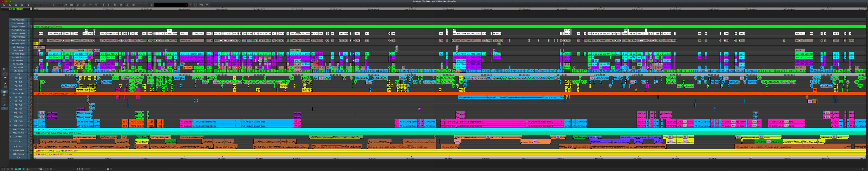This screenshot has height=171, width=868.
Task: Click the RD toolbar button
Action: click(x=22, y=5)
